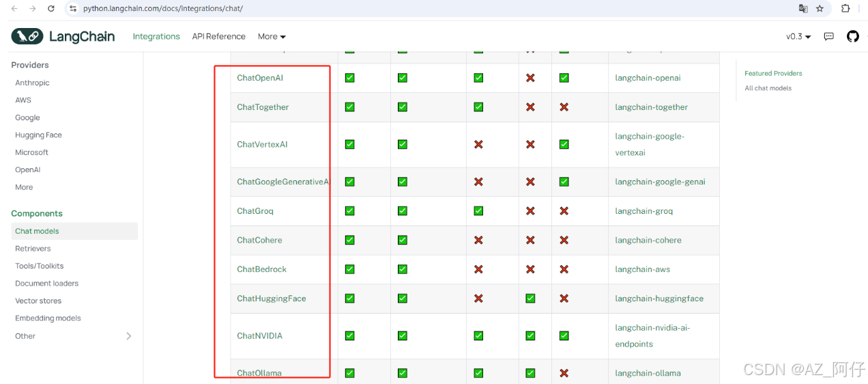Open the GitHub repository icon

point(853,36)
